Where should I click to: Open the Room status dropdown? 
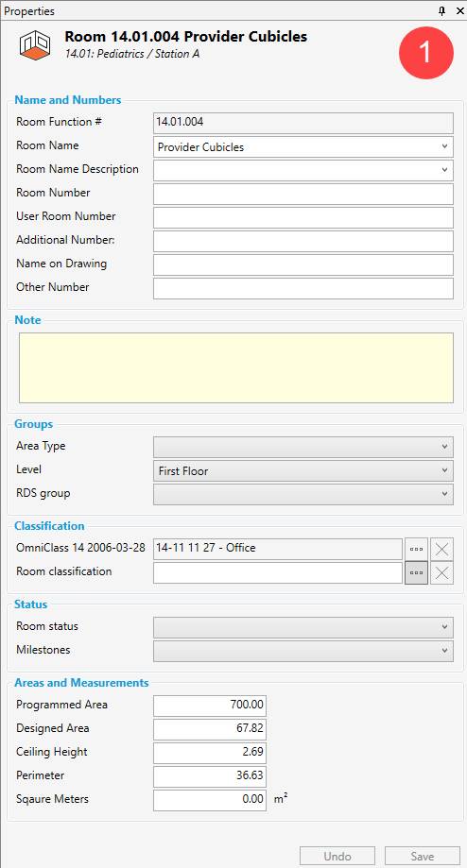(303, 628)
